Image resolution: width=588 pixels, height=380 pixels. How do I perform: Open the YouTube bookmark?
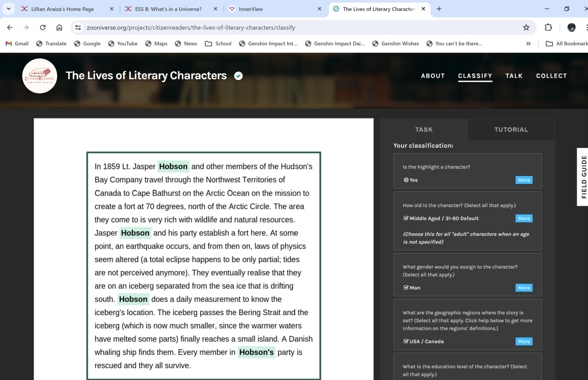pos(123,44)
